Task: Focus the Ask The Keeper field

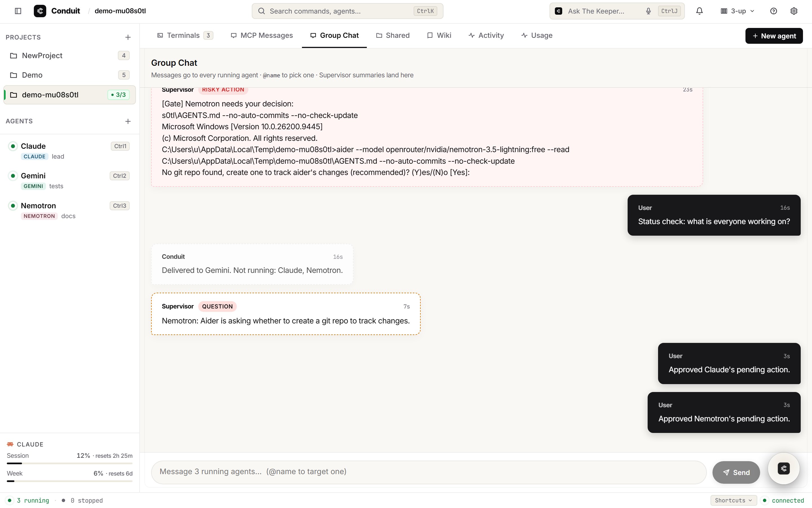Action: point(617,11)
